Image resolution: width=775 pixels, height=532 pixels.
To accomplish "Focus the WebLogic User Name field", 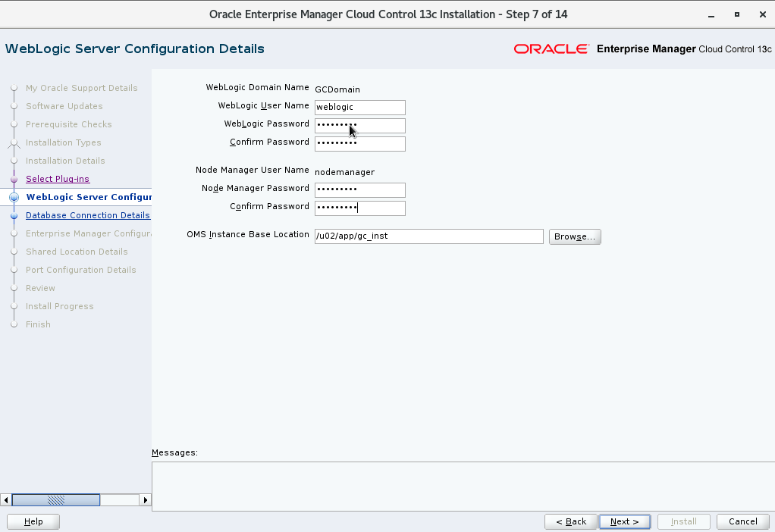I will point(359,107).
